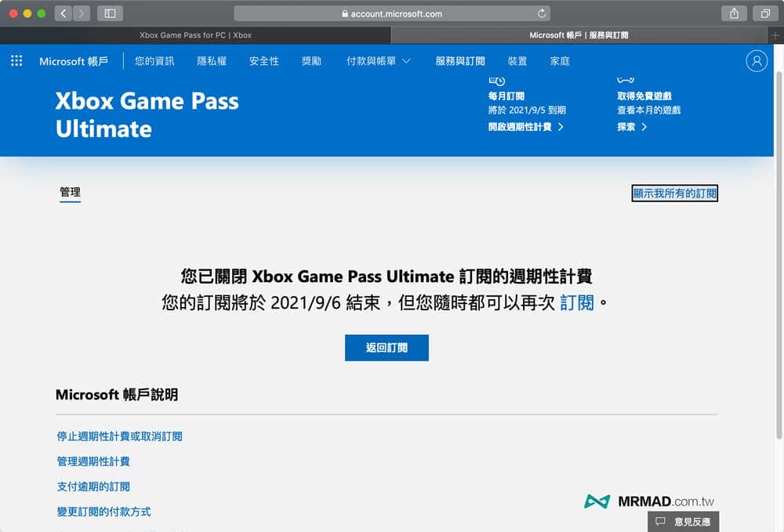The height and width of the screenshot is (532, 784).
Task: Open the 隱私權 nav item
Action: (212, 61)
